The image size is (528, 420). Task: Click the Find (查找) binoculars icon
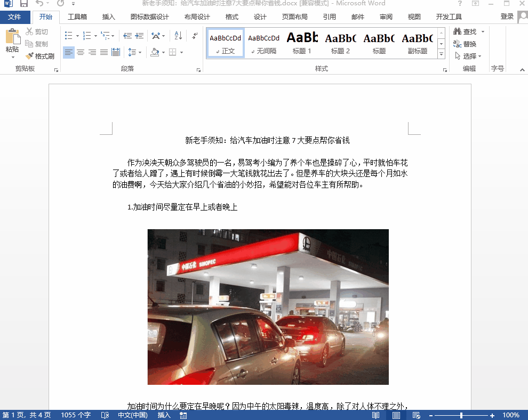[458, 31]
